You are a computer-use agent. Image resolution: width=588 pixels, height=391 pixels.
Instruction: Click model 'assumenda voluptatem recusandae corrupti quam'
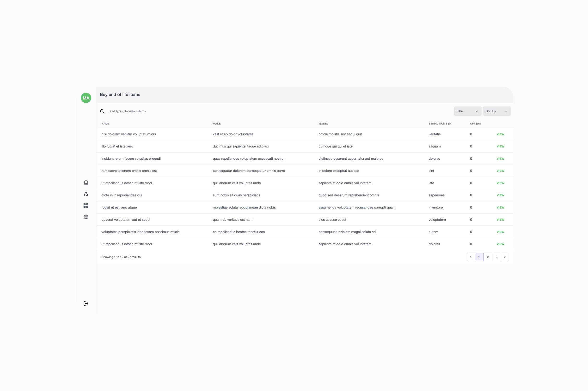pos(357,208)
